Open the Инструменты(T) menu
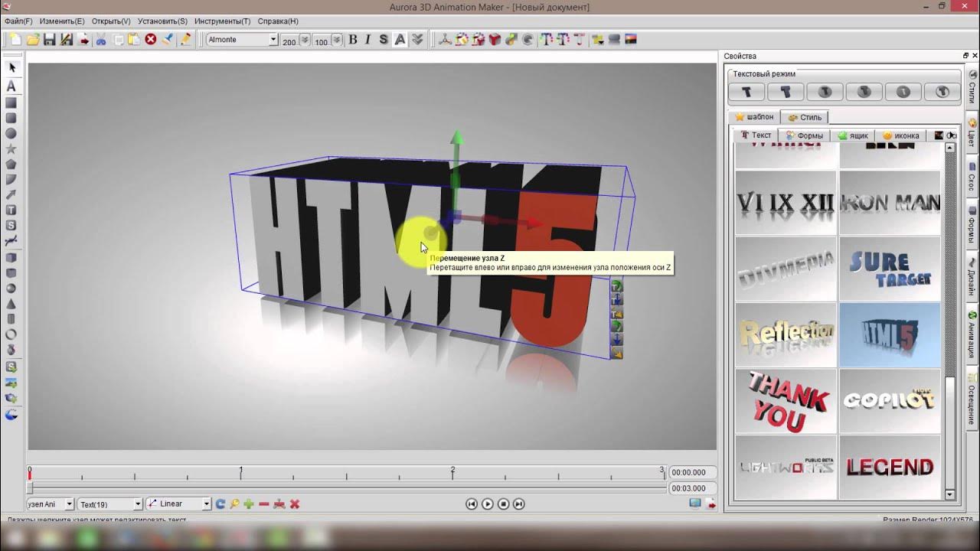The image size is (980, 551). (x=222, y=21)
